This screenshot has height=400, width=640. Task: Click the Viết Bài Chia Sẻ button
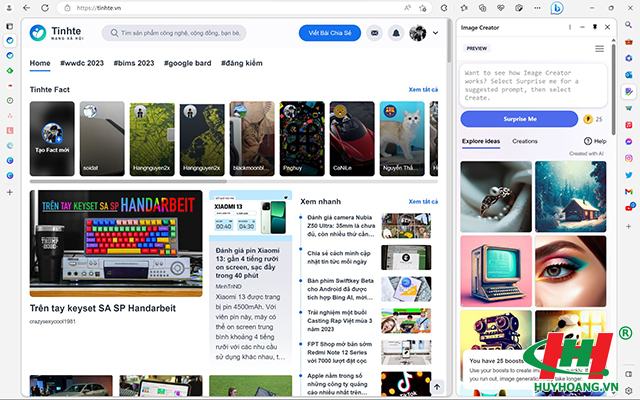click(330, 33)
